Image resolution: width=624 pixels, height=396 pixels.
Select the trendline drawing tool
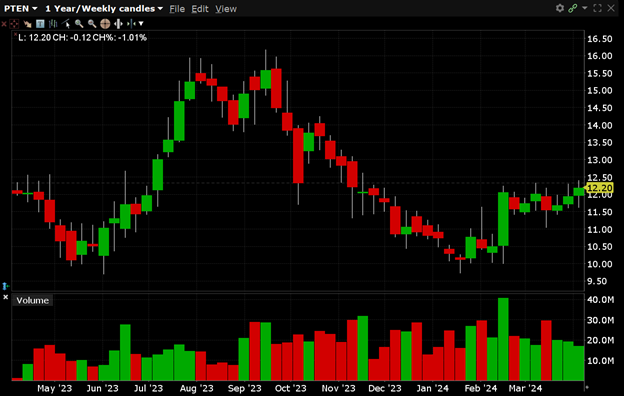tap(66, 24)
